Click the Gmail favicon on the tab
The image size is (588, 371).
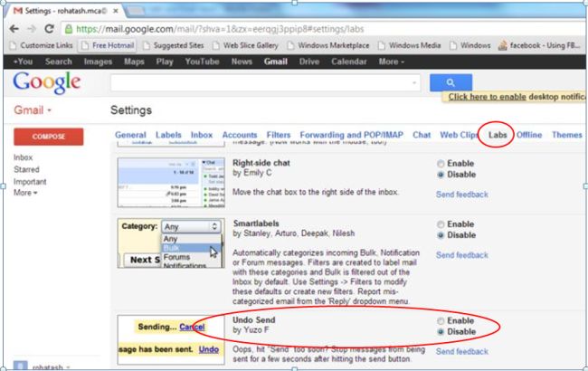pyautogui.click(x=17, y=11)
